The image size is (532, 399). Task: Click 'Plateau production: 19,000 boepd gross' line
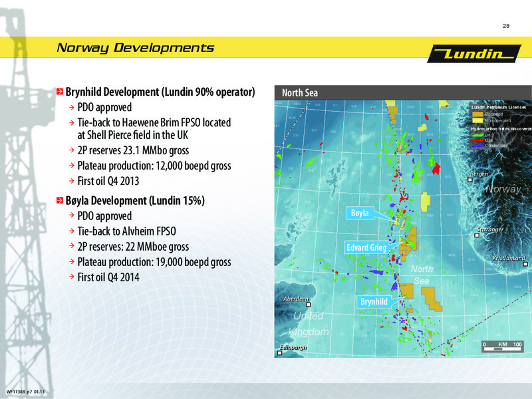[x=154, y=262]
